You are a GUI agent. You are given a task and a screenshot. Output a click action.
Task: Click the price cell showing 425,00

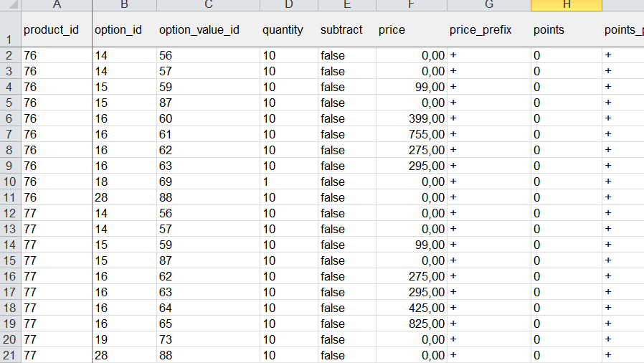coord(411,308)
